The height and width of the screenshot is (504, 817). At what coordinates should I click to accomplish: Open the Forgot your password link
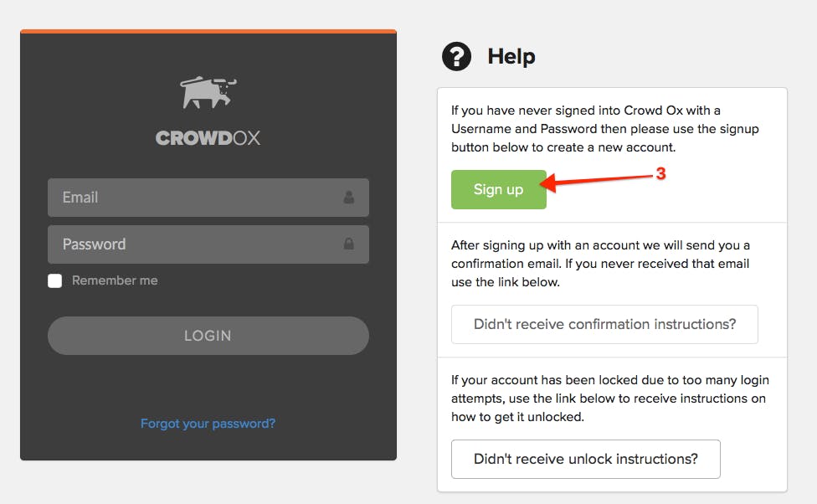click(208, 424)
